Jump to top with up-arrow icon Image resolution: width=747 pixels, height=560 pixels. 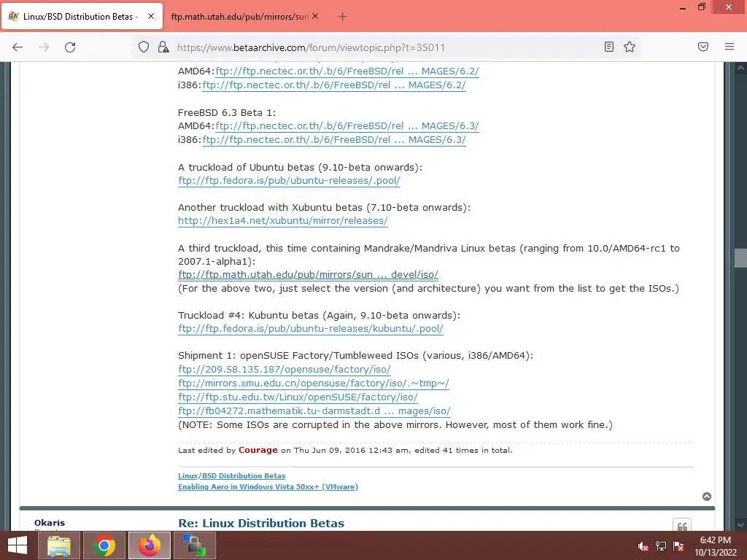click(x=707, y=497)
